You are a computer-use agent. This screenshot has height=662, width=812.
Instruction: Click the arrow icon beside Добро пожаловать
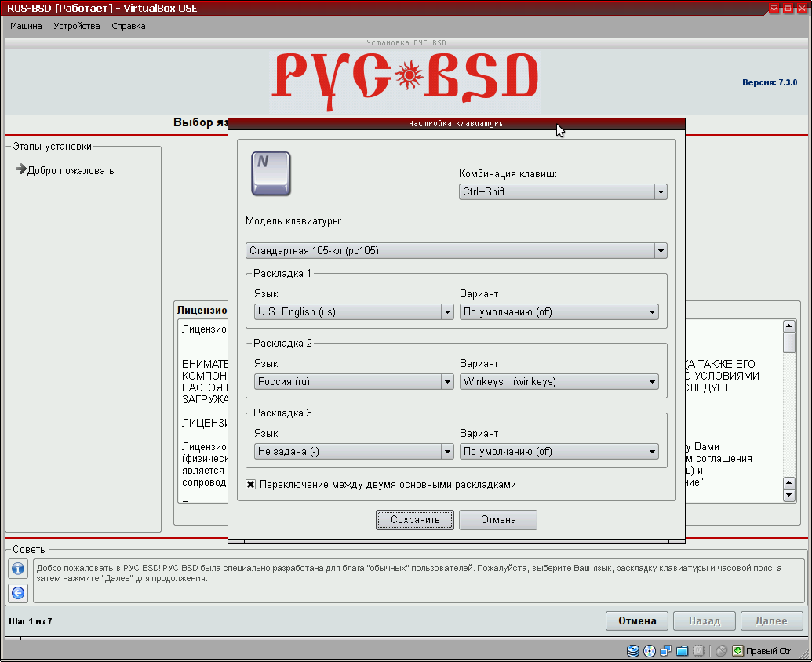20,169
